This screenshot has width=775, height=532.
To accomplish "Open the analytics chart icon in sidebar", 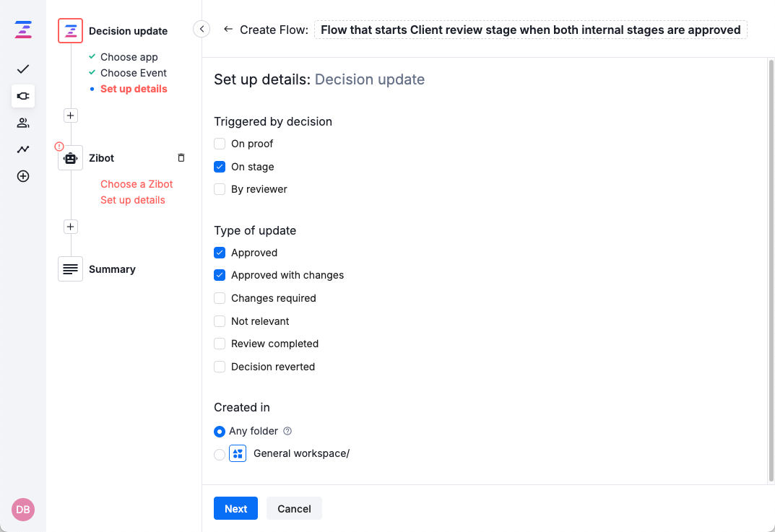I will click(23, 149).
